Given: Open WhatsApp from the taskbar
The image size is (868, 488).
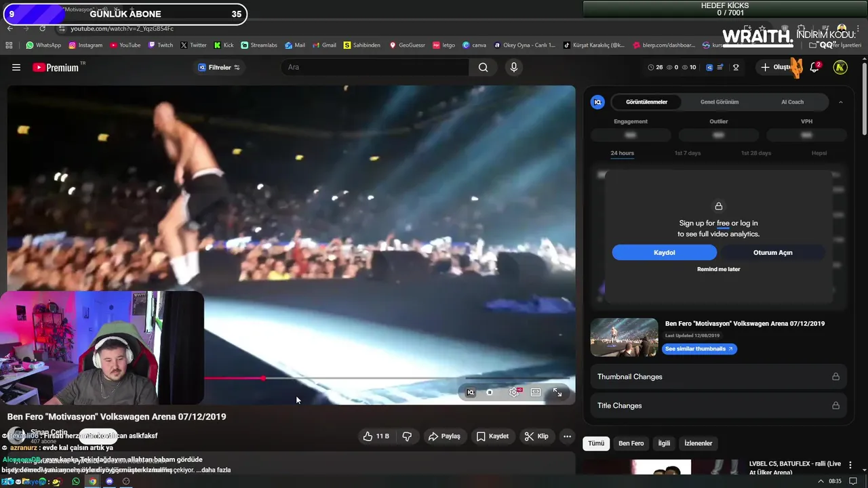Looking at the screenshot, I should pos(76,481).
